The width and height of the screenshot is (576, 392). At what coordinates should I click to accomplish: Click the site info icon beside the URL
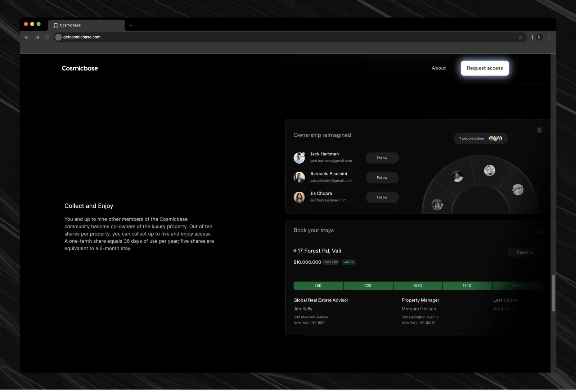pos(58,37)
